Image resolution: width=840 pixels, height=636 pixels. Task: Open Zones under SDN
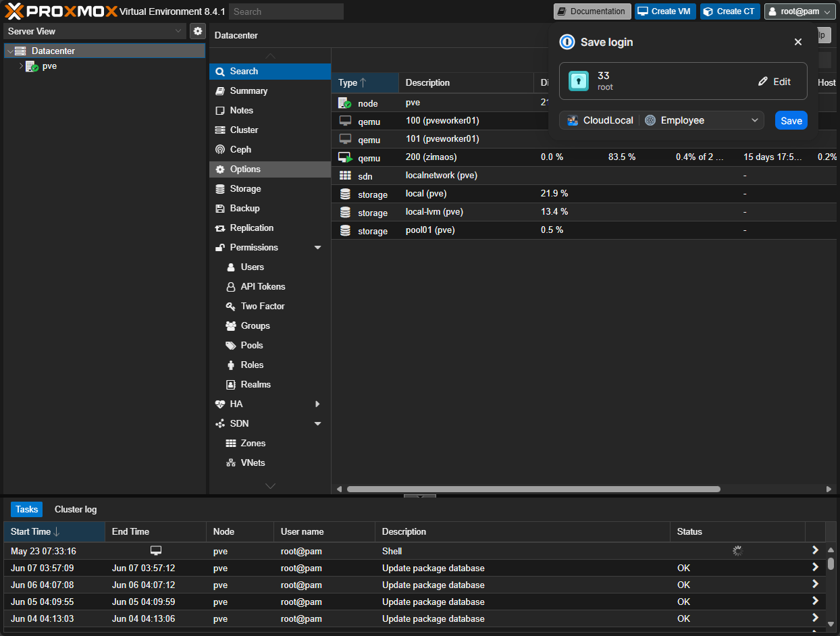pyautogui.click(x=270, y=443)
